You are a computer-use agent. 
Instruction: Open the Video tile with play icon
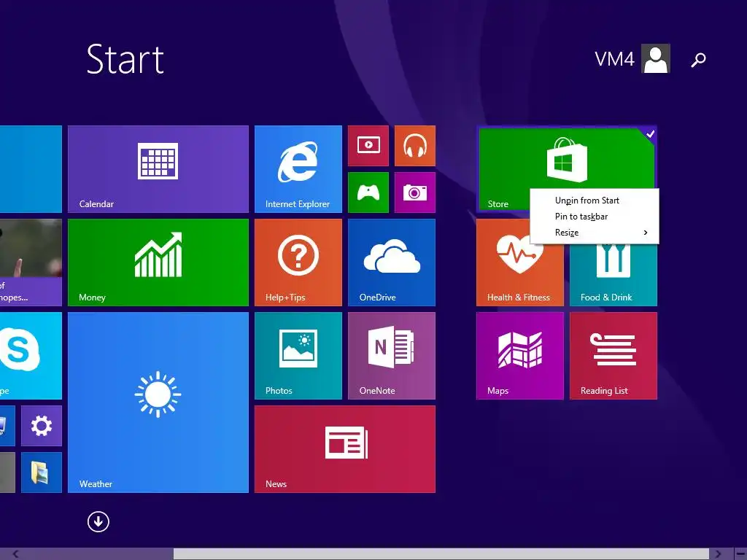tap(368, 146)
